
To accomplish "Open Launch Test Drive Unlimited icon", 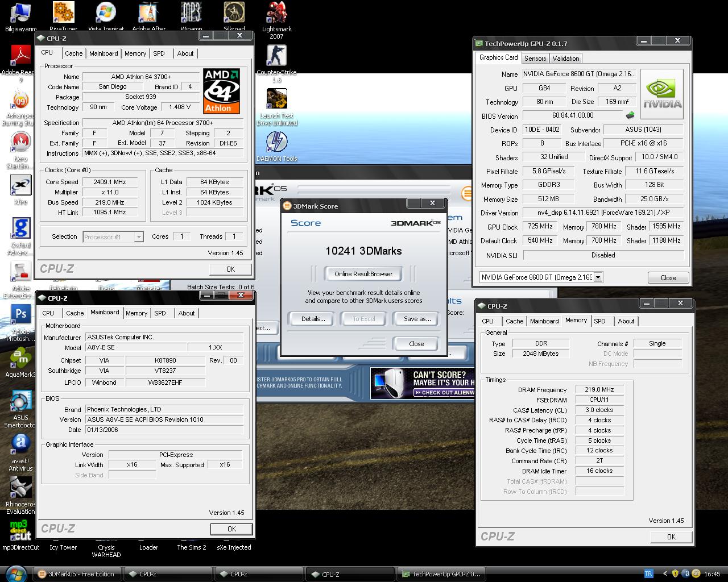I will 277,105.
